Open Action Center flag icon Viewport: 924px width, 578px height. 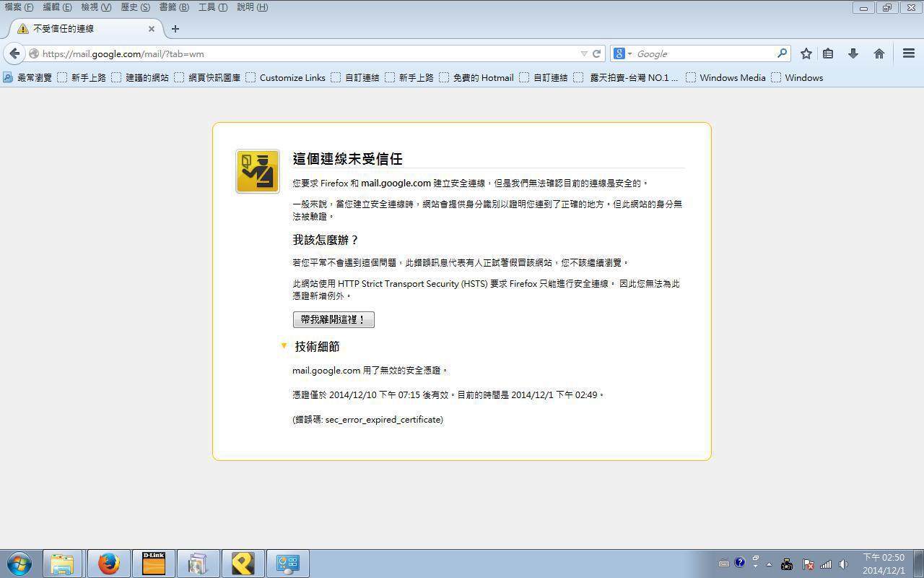point(808,564)
